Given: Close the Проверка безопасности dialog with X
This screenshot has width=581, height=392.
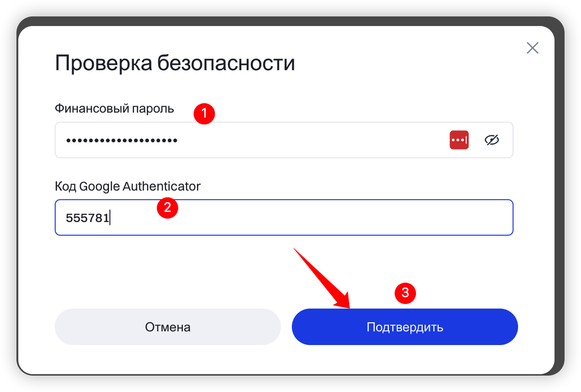Looking at the screenshot, I should pos(533,48).
